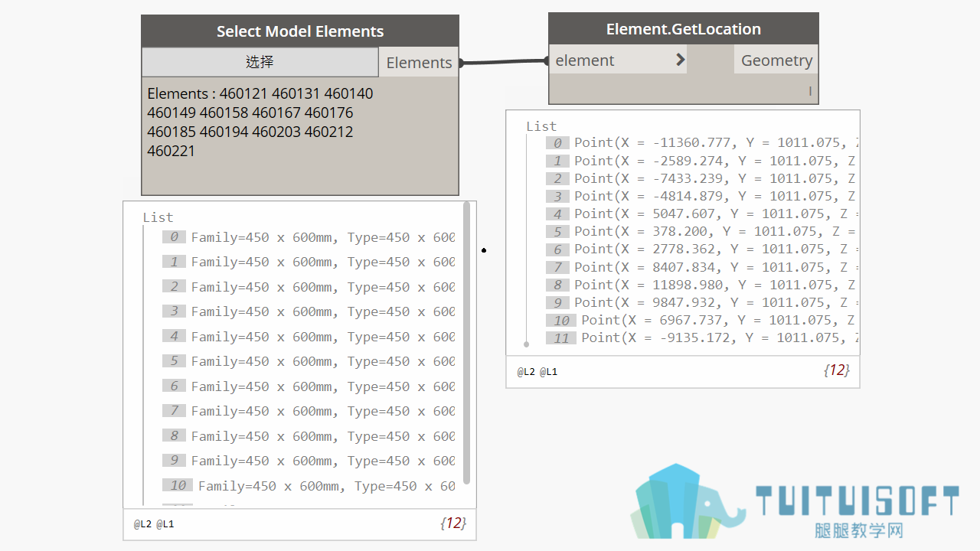Select Family row at index 10
Screen dimensions: 980x551
click(309, 486)
